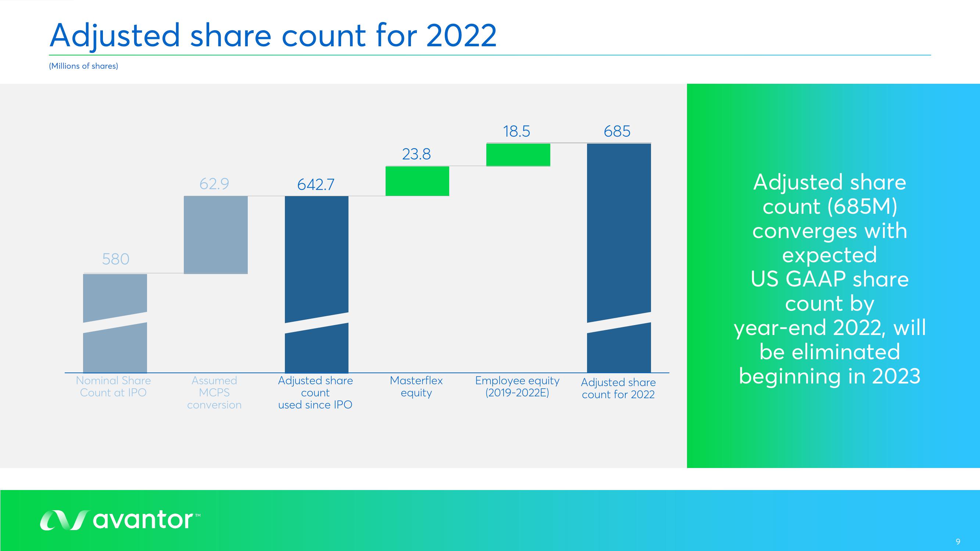Image resolution: width=980 pixels, height=551 pixels.
Task: Click the 'Masterflex equity' axis label
Action: pos(416,386)
